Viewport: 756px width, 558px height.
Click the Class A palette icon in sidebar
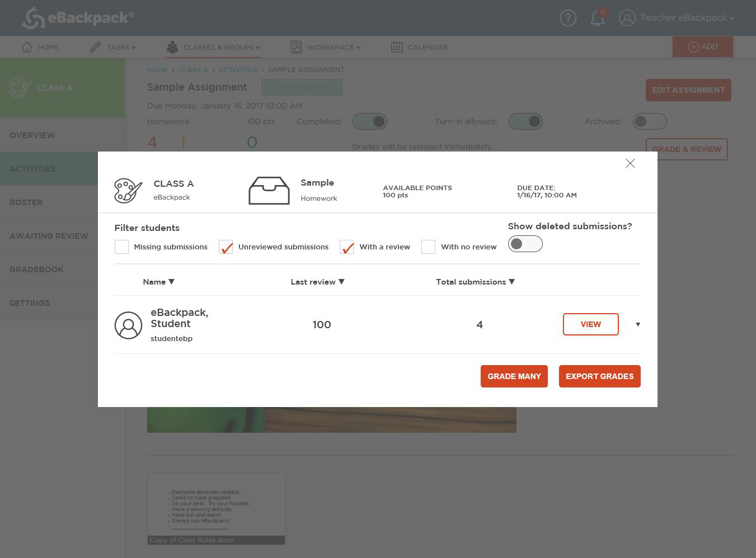(x=21, y=88)
